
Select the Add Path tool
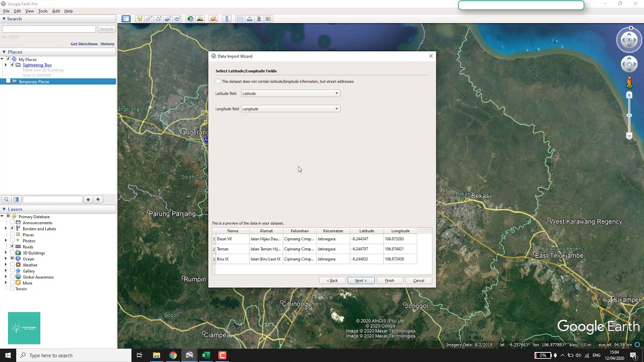coord(158,19)
